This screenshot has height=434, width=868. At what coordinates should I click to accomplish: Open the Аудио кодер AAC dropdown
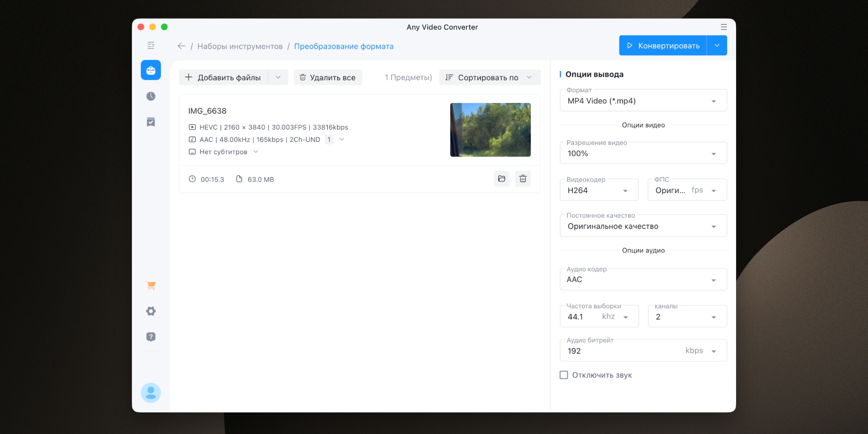pyautogui.click(x=643, y=279)
